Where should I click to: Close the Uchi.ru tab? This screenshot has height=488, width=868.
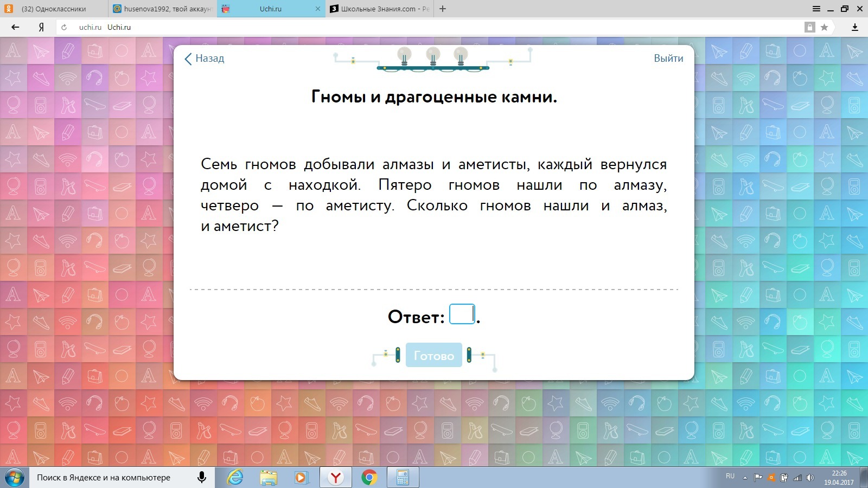[318, 9]
